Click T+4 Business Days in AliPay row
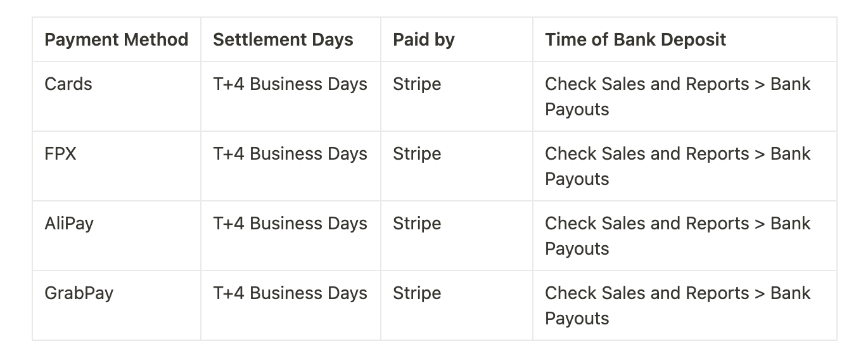This screenshot has height=351, width=868. click(290, 223)
